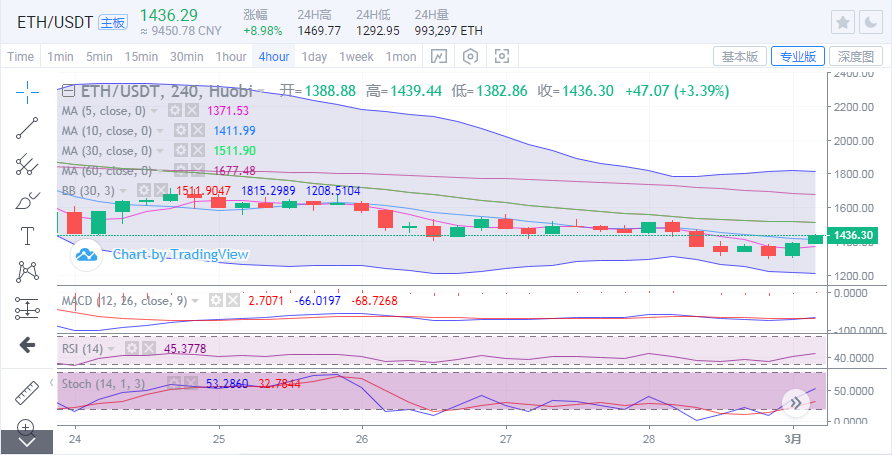Select the crosshair cursor tool
This screenshot has height=455, width=892.
[x=27, y=93]
